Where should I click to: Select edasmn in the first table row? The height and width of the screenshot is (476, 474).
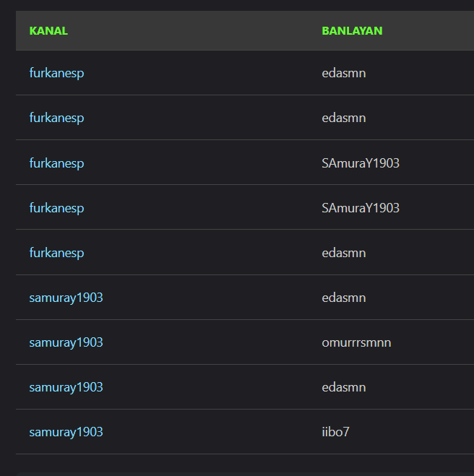(344, 73)
